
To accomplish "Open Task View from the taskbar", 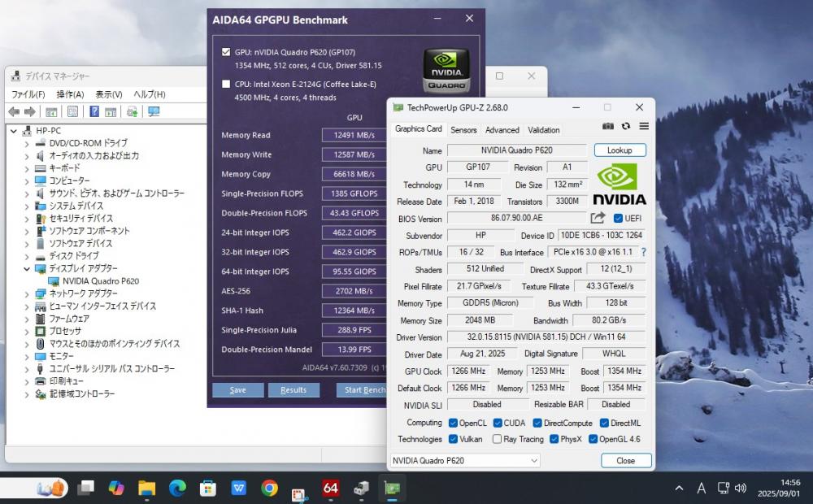I will pyautogui.click(x=86, y=488).
